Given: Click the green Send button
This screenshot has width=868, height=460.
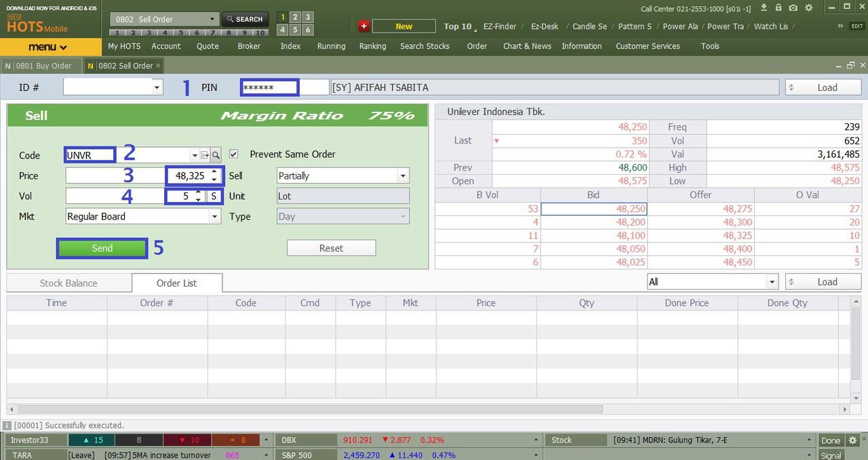Looking at the screenshot, I should coord(102,248).
